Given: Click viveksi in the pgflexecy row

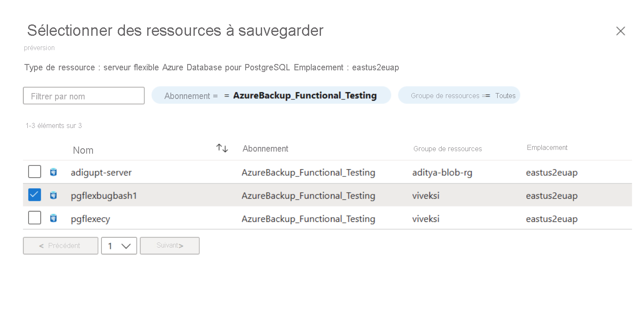Looking at the screenshot, I should [x=426, y=219].
